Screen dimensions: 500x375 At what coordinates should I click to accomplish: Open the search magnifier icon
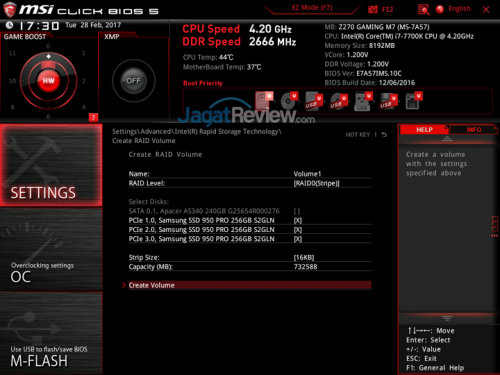click(x=423, y=9)
